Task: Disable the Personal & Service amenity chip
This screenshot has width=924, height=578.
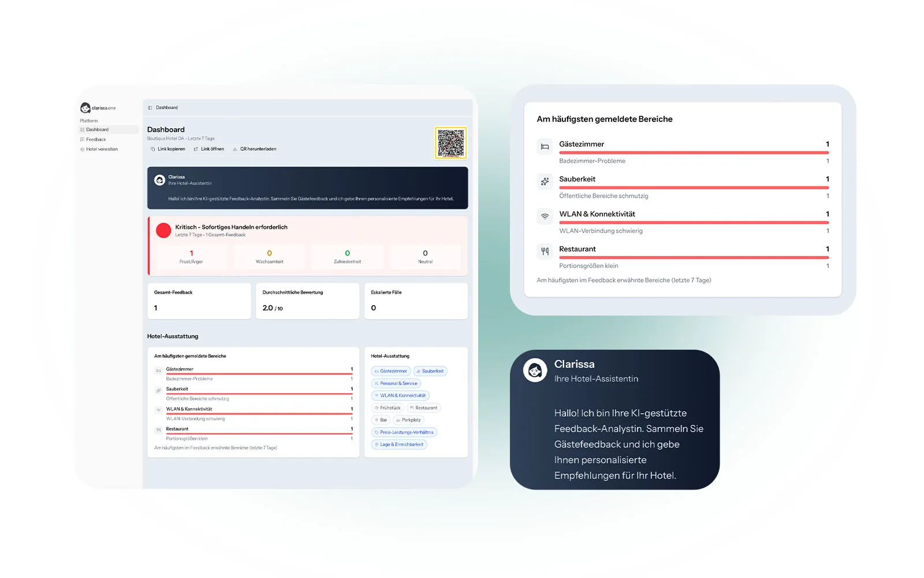Action: coord(396,383)
